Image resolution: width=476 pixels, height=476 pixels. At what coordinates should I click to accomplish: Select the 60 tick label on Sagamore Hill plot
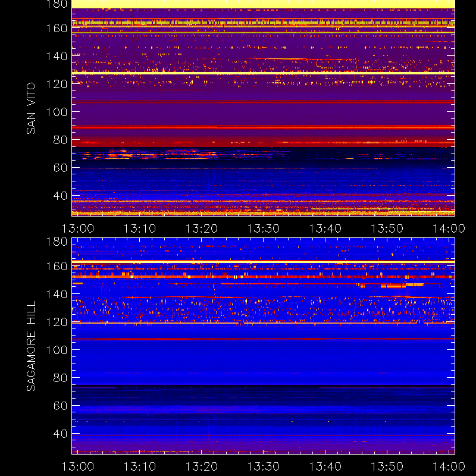[61, 406]
